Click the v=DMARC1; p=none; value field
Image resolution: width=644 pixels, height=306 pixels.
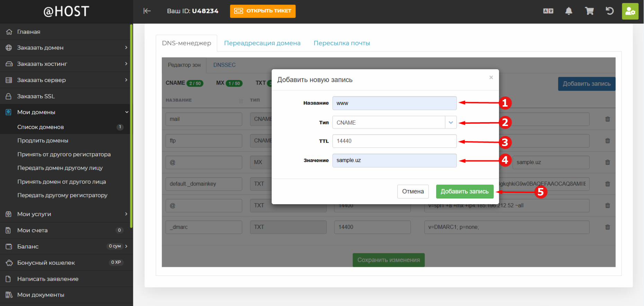[x=507, y=227]
